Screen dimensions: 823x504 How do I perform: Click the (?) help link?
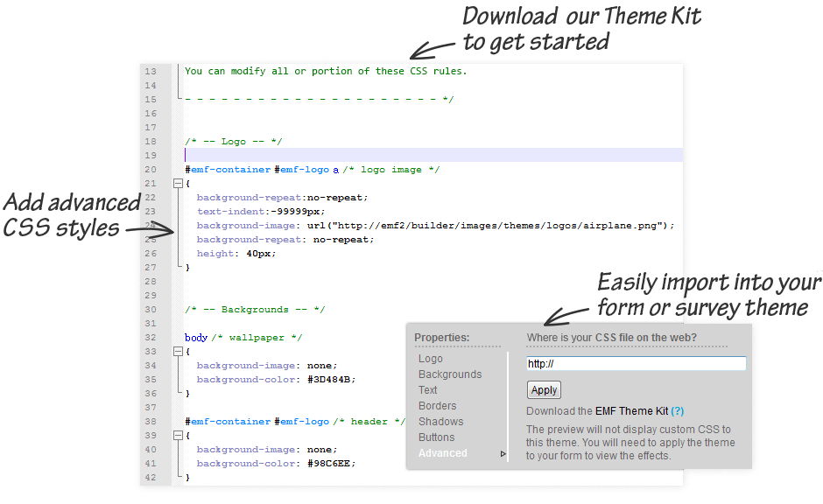678,411
